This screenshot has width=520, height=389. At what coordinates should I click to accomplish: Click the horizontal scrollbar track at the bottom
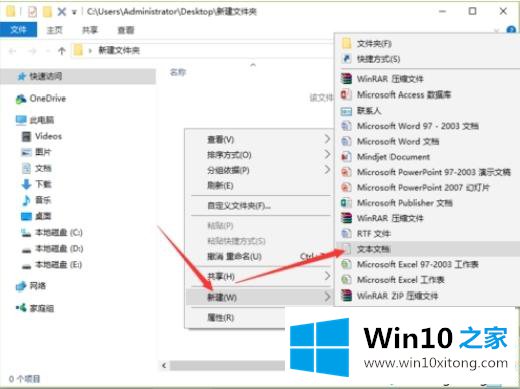[227, 366]
